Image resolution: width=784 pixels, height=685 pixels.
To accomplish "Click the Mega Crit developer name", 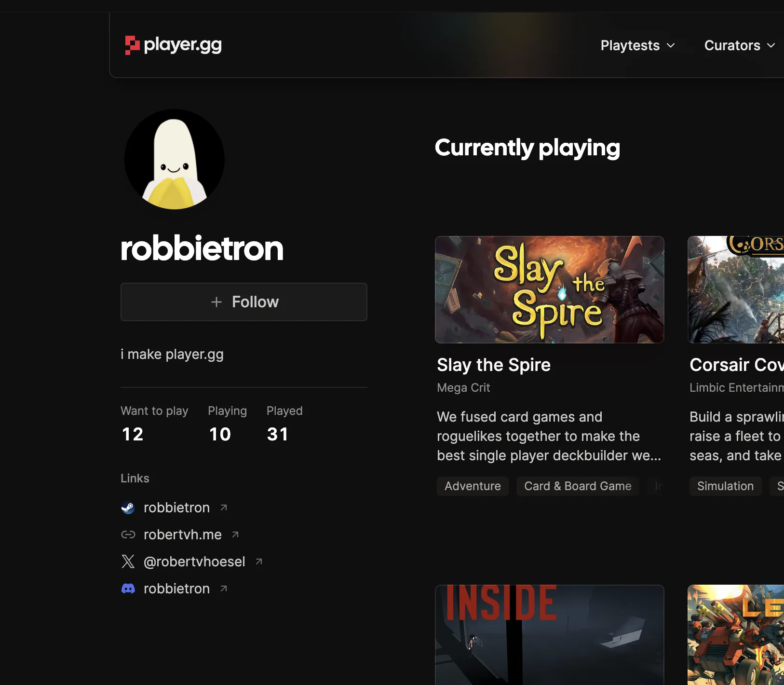I will click(x=463, y=387).
